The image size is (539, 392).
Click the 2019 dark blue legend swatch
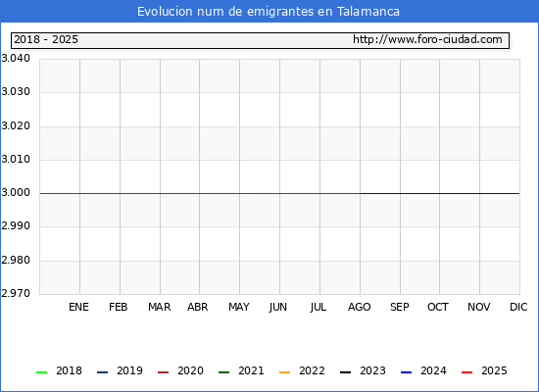coord(103,372)
